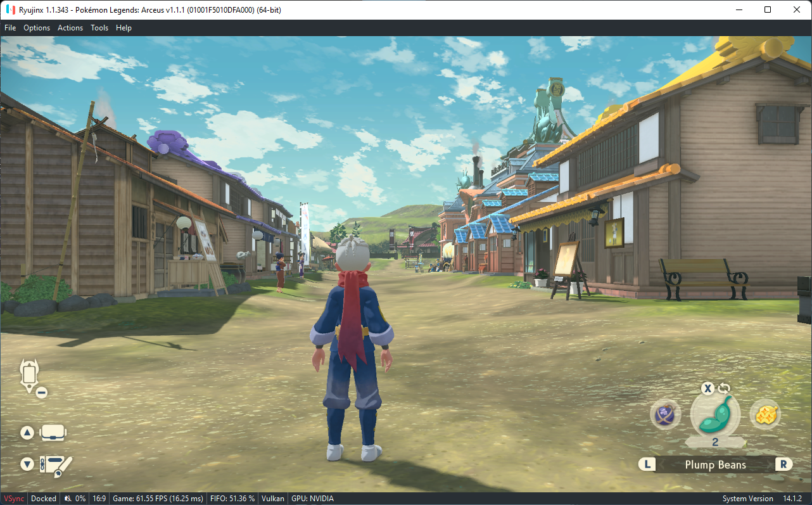Image resolution: width=812 pixels, height=505 pixels.
Task: Click the player character
Action: tap(353, 347)
